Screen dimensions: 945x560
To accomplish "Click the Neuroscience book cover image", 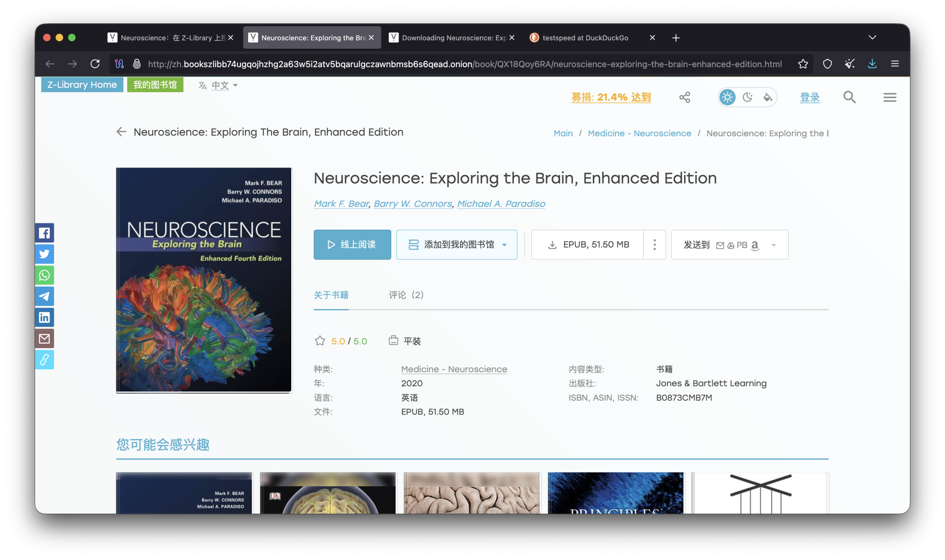I will pyautogui.click(x=204, y=280).
